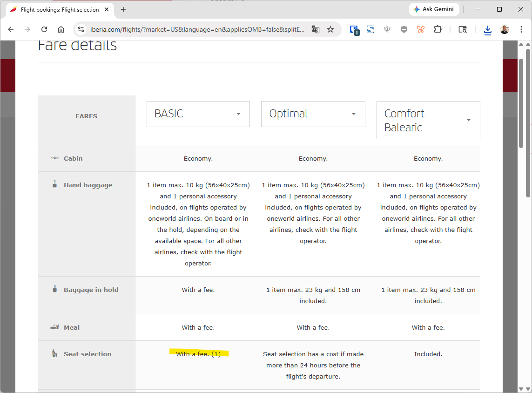Click BASIC 'With a fee.' baggage in hold
The height and width of the screenshot is (393, 532).
pos(198,290)
